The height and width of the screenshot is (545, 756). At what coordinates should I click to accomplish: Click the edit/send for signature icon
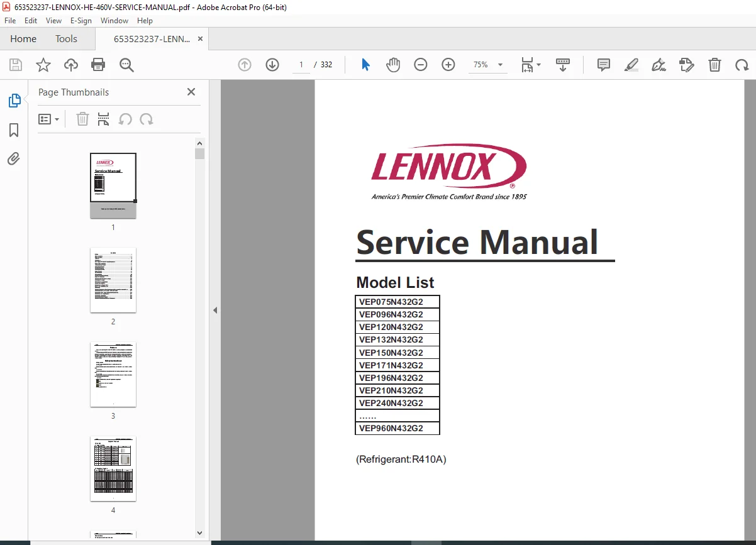point(686,65)
